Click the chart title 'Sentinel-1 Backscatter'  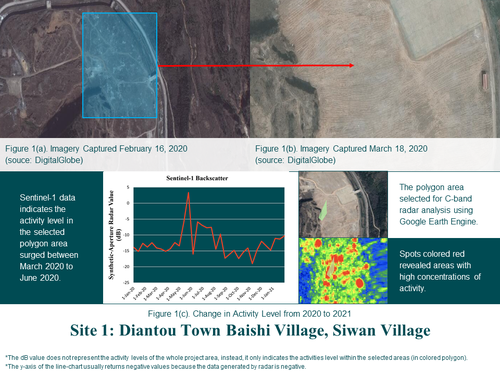(x=197, y=178)
